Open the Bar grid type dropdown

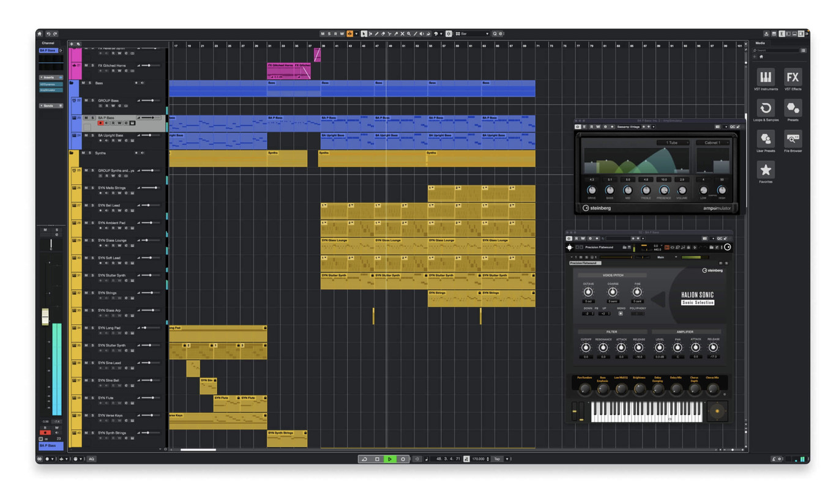[x=473, y=34]
